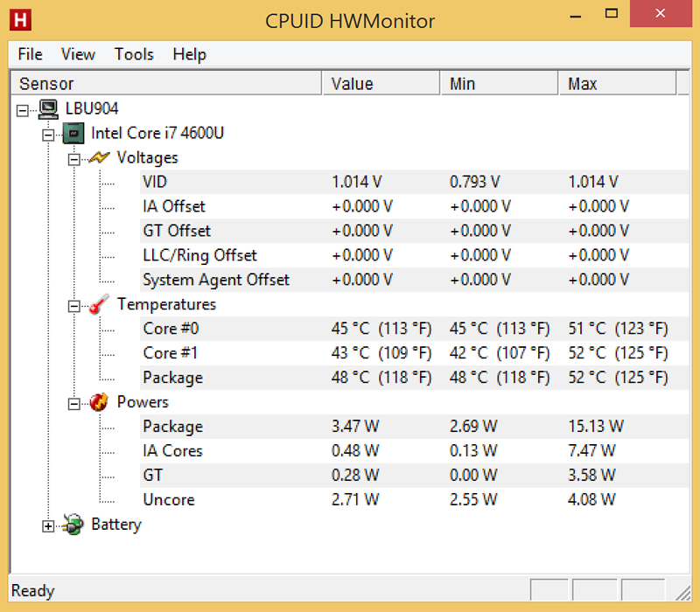Click the VID minimum value 0.793 V

point(475,182)
